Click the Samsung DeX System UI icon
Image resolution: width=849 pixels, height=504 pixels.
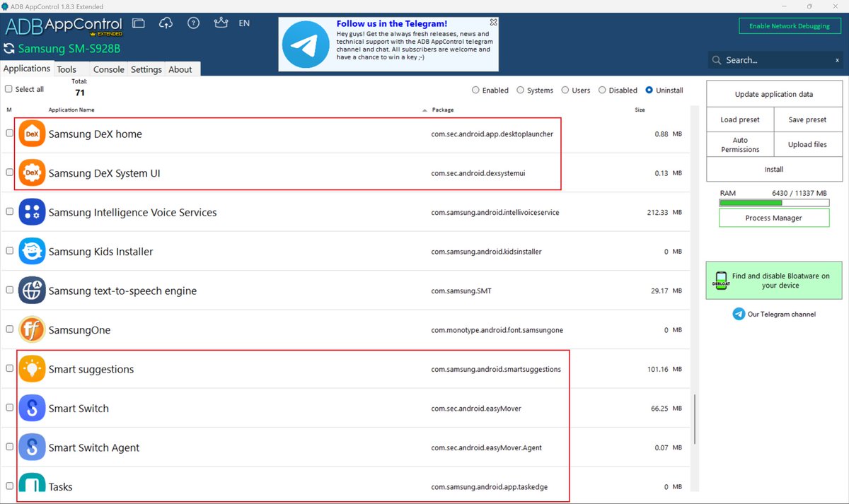pyautogui.click(x=32, y=172)
